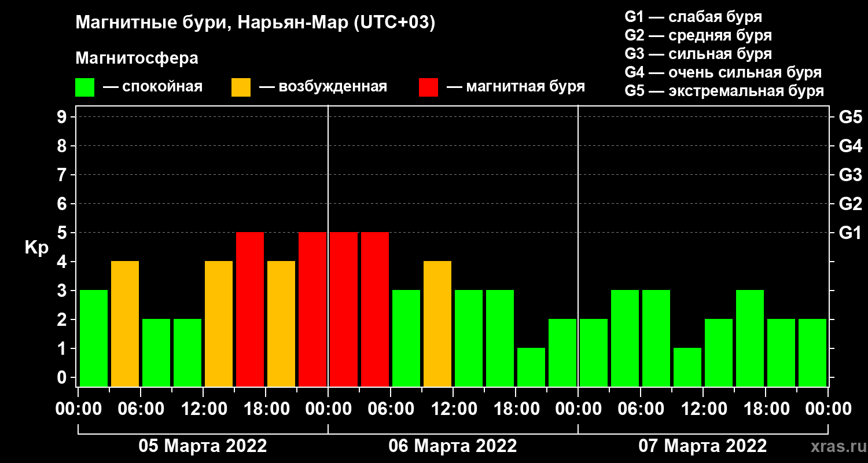The height and width of the screenshot is (463, 868).
Task: Click the 'Магнитосфера' subtitle
Action: [137, 58]
